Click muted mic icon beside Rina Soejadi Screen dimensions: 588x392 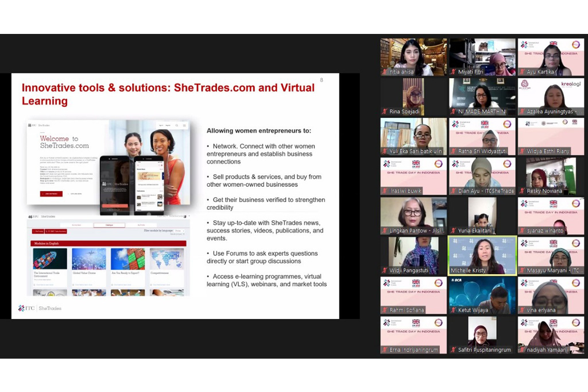click(x=385, y=112)
